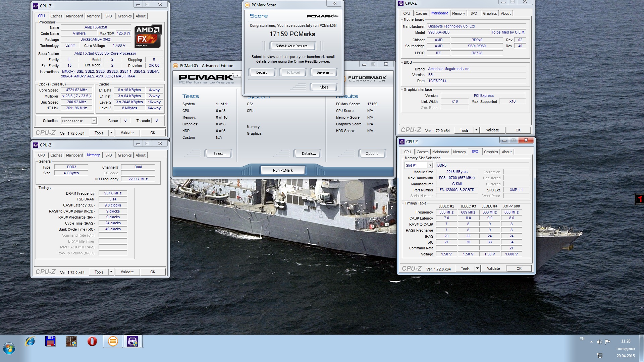
Task: Click AMD FX logo in CPU-Z
Action: click(x=148, y=36)
